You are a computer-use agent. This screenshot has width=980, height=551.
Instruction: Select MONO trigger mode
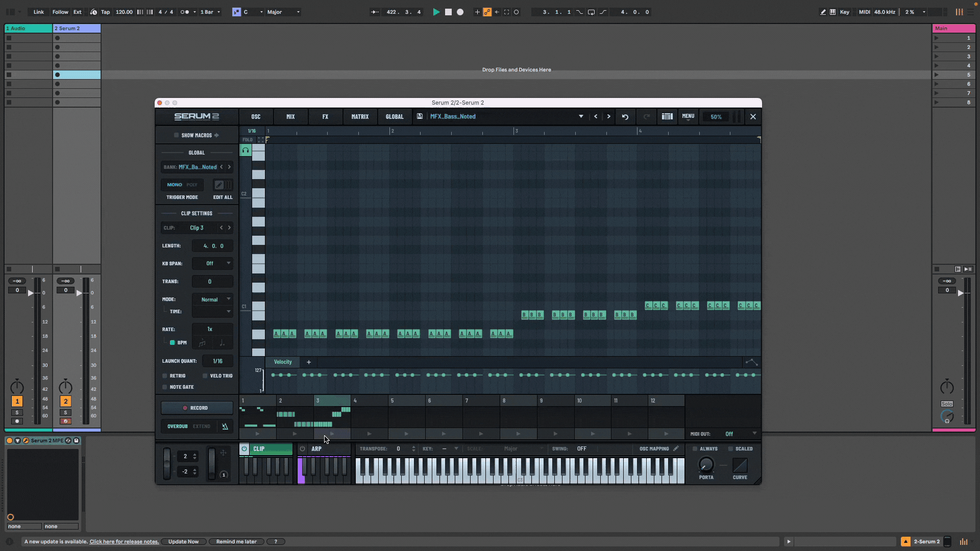[174, 184]
